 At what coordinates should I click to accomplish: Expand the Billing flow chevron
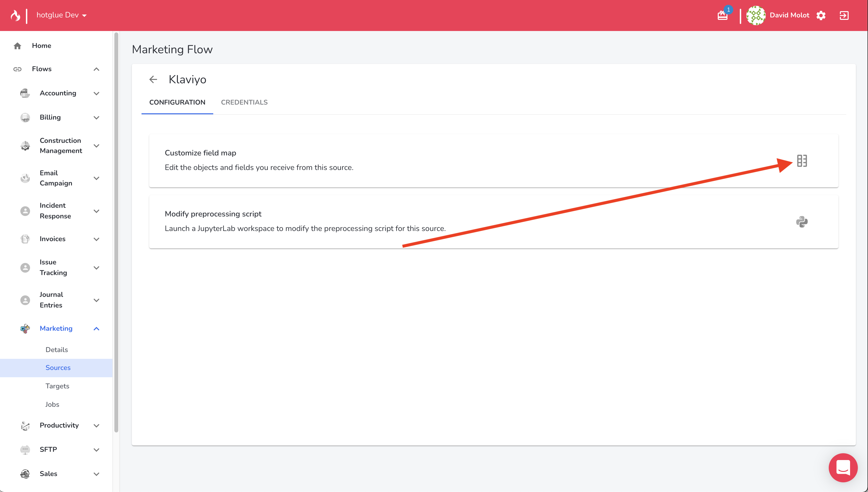click(96, 118)
